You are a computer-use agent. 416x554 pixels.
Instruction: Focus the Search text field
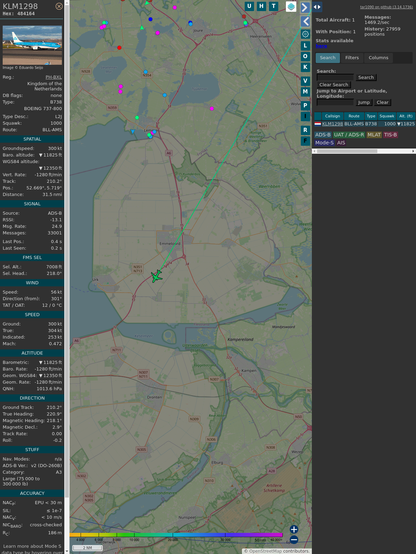[335, 77]
